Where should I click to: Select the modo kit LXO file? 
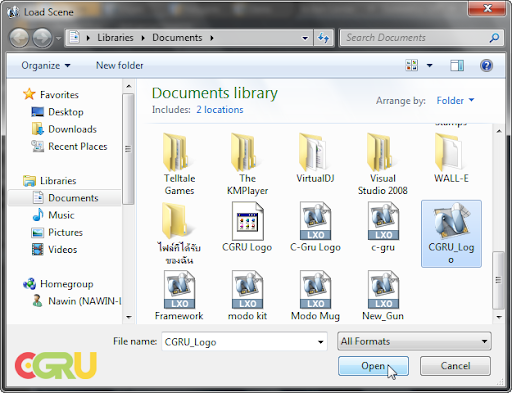pos(247,296)
